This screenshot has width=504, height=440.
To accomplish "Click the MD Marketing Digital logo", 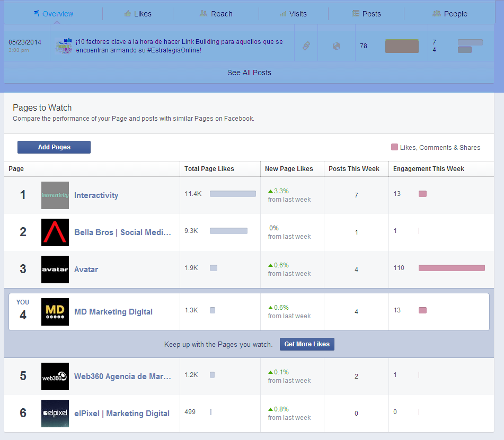I will (x=55, y=312).
